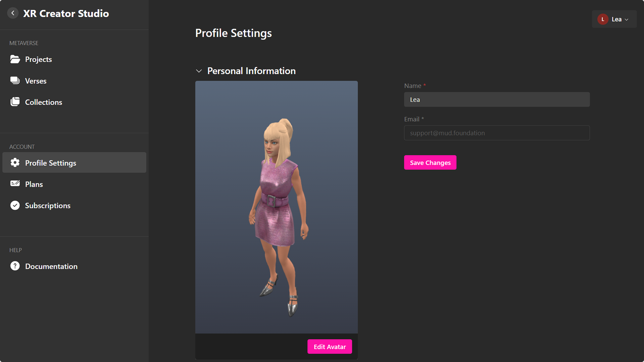This screenshot has width=644, height=362.
Task: Click the back arrow next to XR Creator Studio
Action: [x=13, y=13]
